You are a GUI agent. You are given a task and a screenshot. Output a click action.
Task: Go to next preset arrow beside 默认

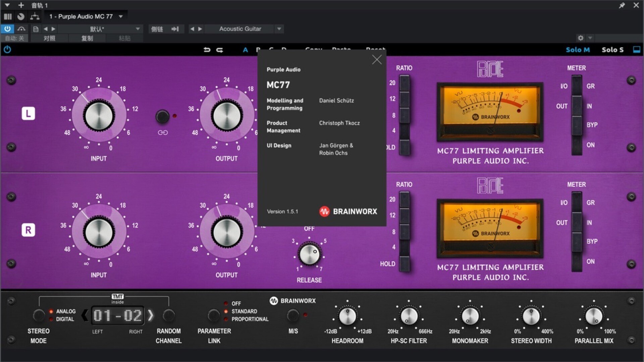[53, 29]
